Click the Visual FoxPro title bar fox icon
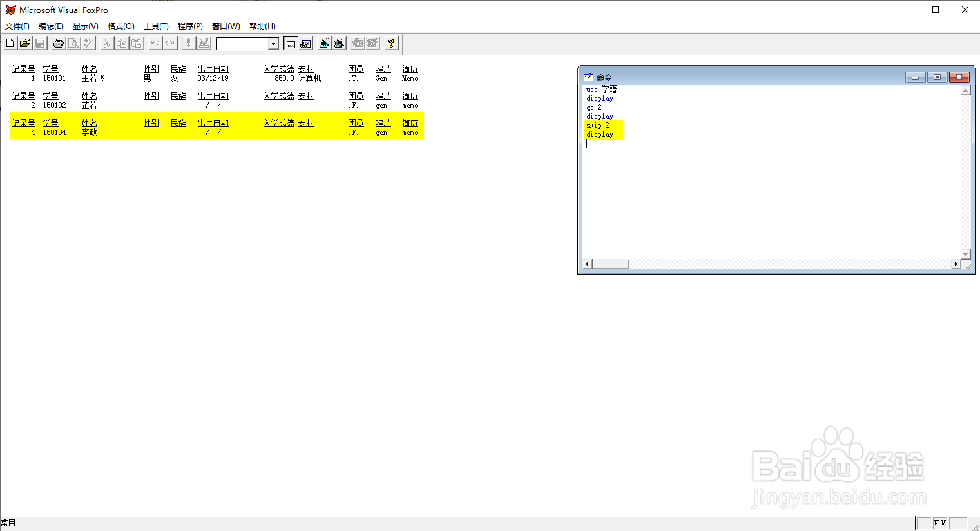The height and width of the screenshot is (531, 980). [10, 10]
